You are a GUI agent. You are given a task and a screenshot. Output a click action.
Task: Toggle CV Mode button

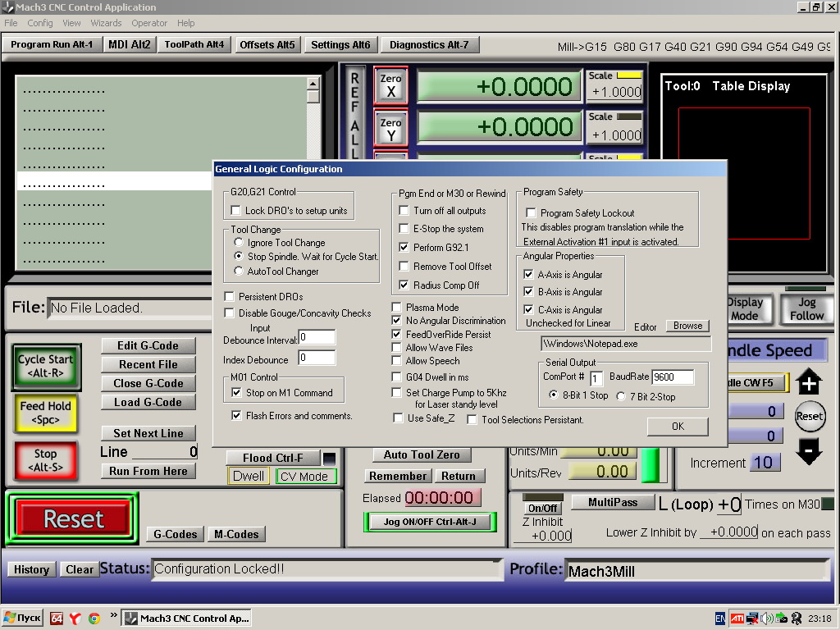tap(306, 477)
